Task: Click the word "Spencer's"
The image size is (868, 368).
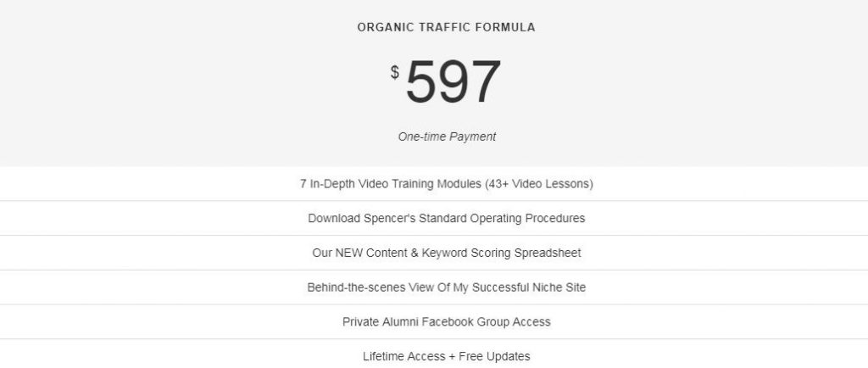Action: coord(387,218)
